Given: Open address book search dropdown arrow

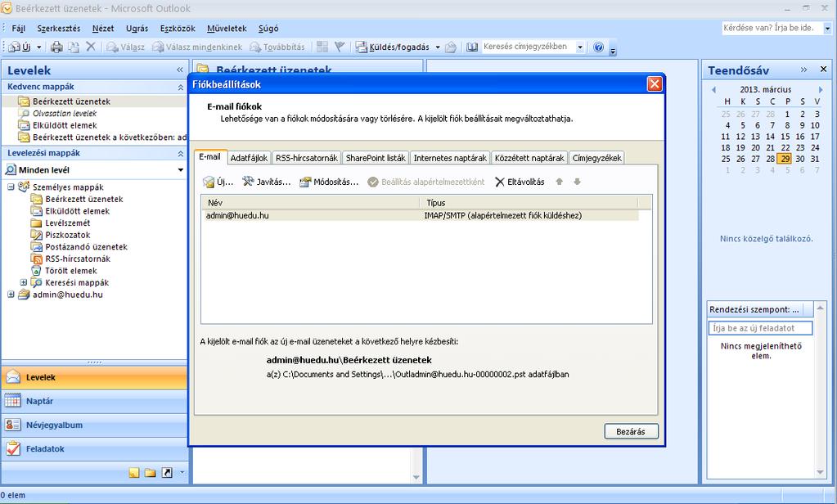Looking at the screenshot, I should click(580, 47).
